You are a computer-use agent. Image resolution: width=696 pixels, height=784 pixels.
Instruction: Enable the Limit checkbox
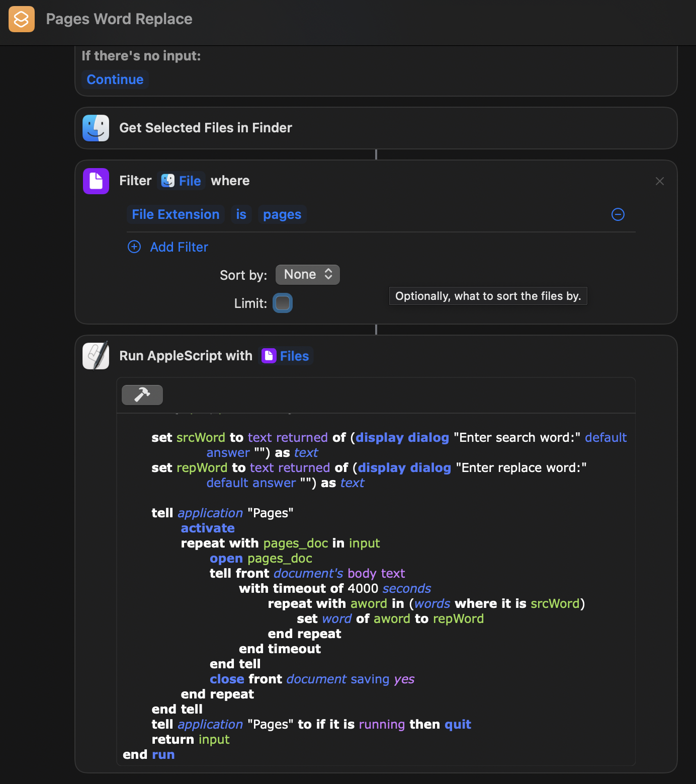283,303
